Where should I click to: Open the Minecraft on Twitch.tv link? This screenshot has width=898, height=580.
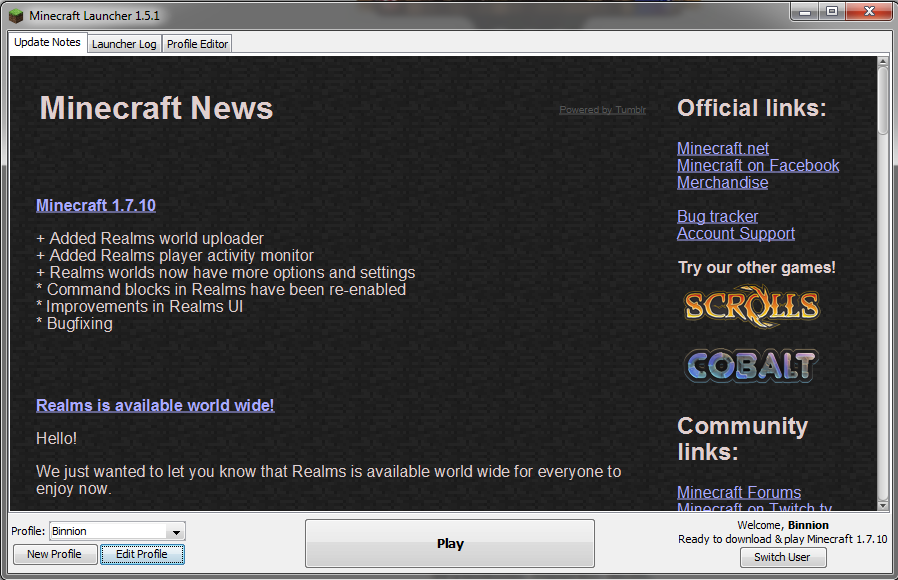pos(754,507)
